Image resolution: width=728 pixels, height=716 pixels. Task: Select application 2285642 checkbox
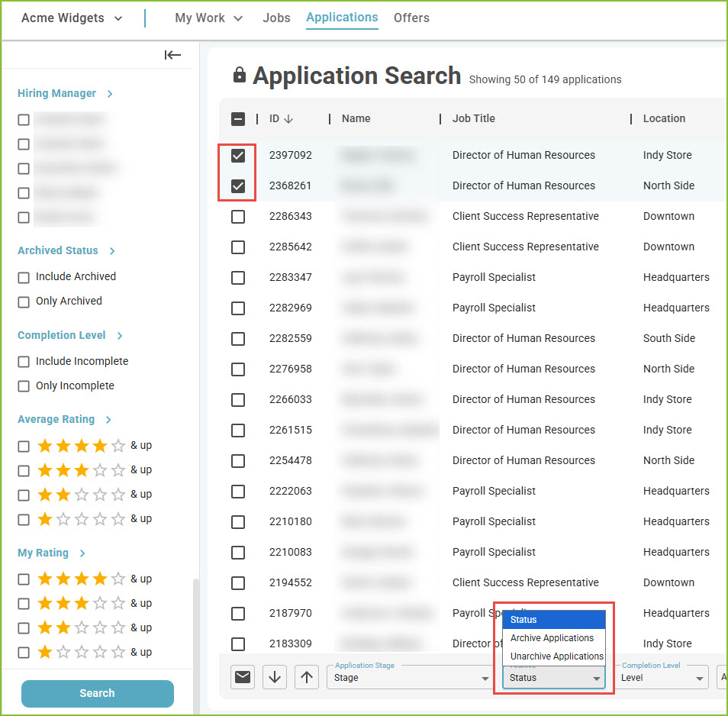[x=238, y=247]
